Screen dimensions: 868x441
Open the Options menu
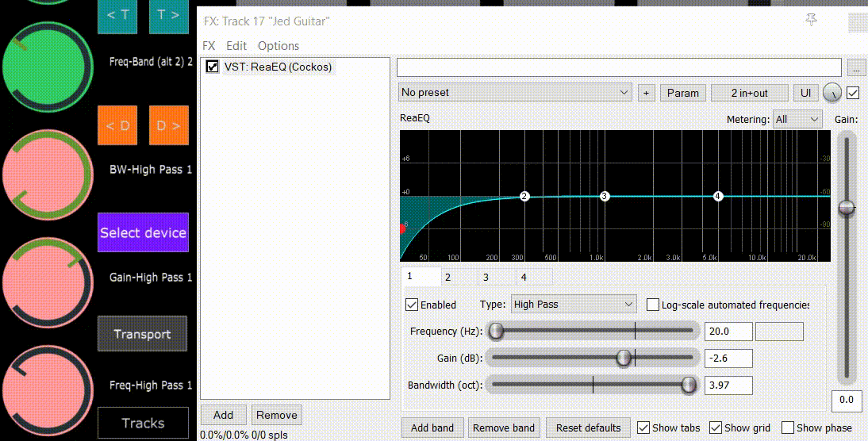click(x=278, y=46)
